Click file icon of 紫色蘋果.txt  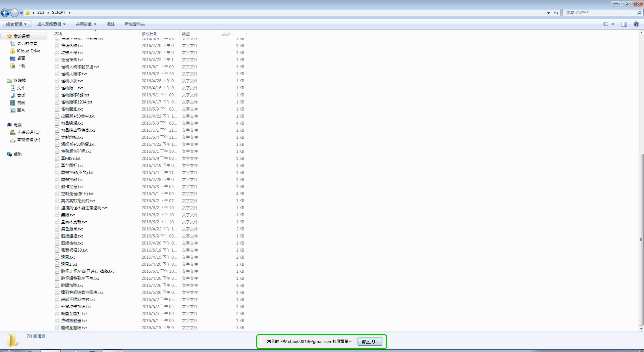point(57,229)
